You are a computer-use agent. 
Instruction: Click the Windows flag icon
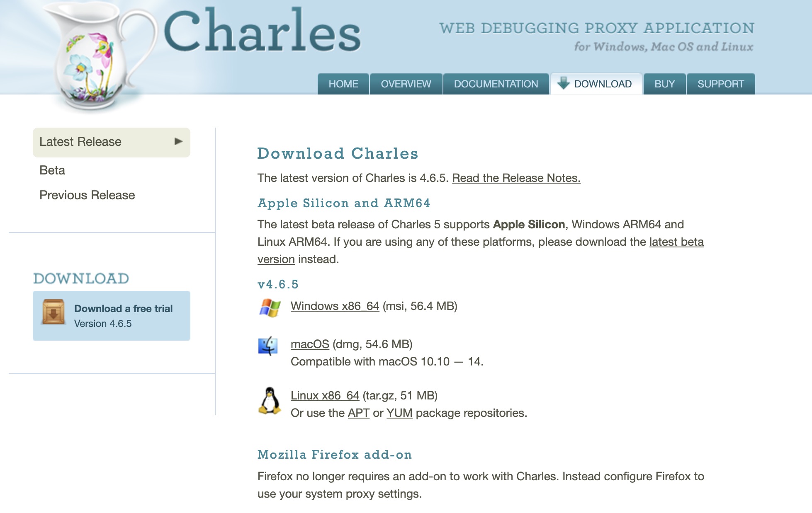pos(270,308)
